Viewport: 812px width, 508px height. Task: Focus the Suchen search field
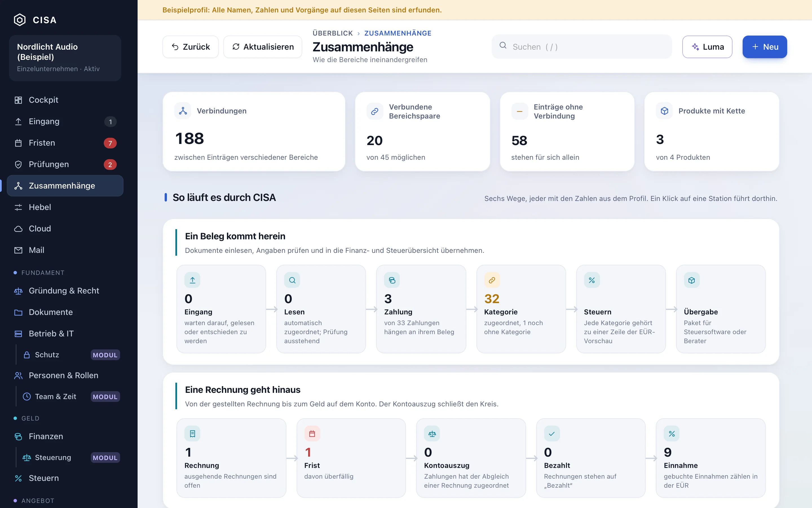(x=582, y=47)
